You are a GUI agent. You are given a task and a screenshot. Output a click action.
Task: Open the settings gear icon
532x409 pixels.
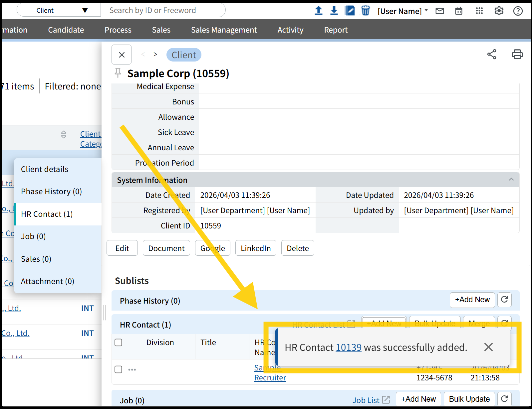point(499,11)
